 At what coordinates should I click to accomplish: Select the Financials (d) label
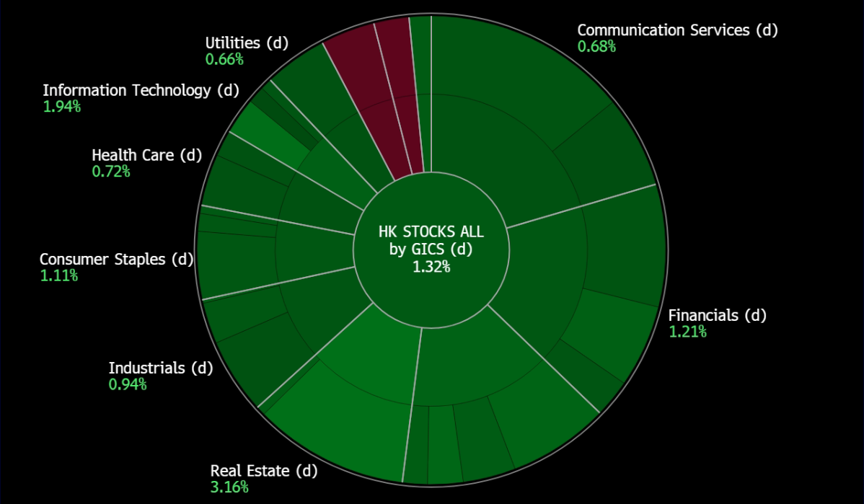tap(718, 315)
